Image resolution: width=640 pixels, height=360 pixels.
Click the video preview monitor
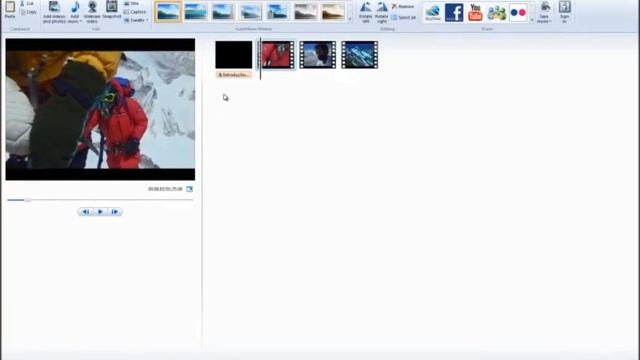[x=100, y=109]
